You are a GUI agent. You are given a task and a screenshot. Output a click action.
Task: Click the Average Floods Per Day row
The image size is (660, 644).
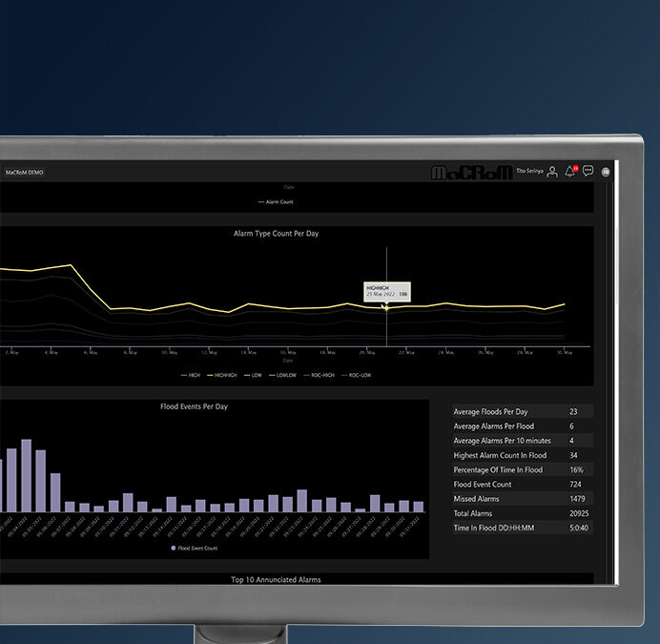click(522, 411)
